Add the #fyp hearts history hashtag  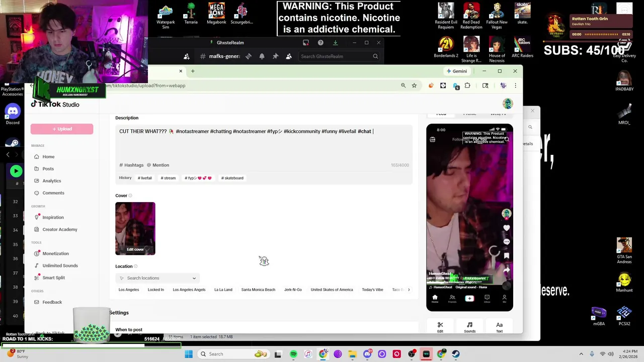click(x=198, y=178)
